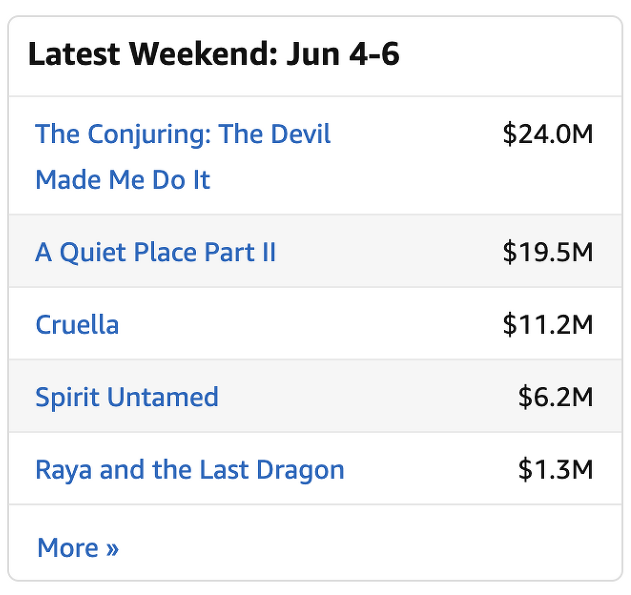Viewport: 631px width, 595px height.
Task: Click the $24.0M gross amount
Action: pos(548,134)
